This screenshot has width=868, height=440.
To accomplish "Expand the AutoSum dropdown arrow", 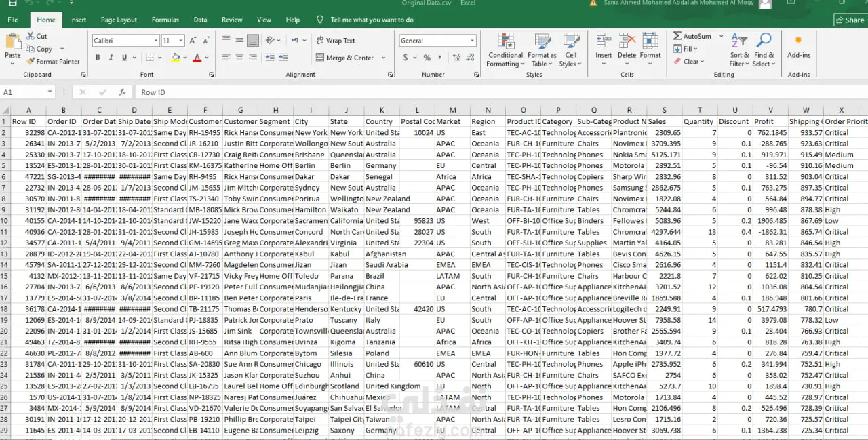I will 721,36.
